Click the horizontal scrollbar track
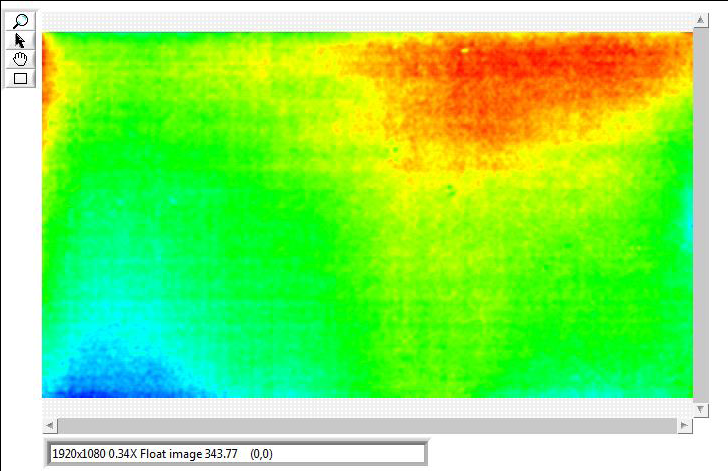The image size is (728, 471). [x=367, y=425]
